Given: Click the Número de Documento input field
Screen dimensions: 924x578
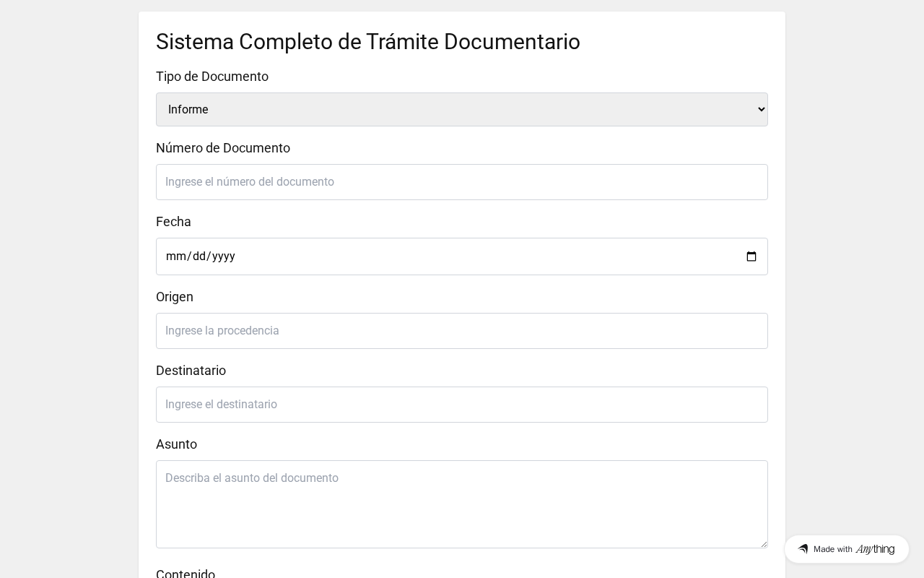Looking at the screenshot, I should 462,182.
